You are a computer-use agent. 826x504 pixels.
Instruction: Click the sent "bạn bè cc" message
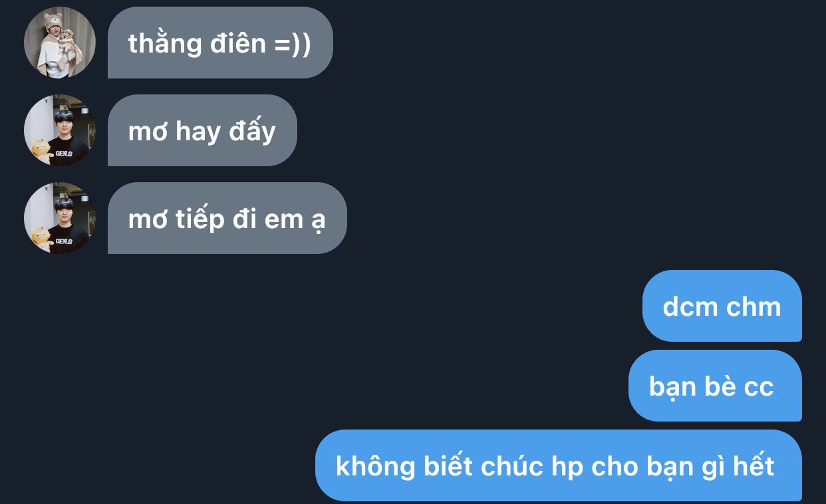(715, 386)
